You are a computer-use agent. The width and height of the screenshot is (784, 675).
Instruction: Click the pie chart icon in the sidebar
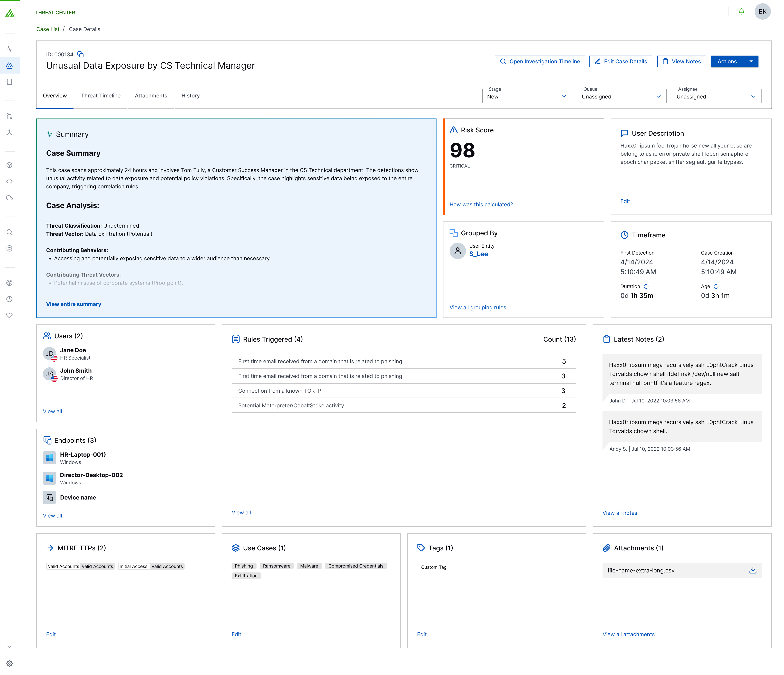9,299
